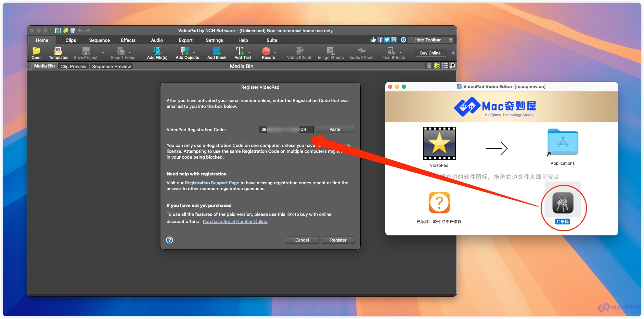Image resolution: width=644 pixels, height=319 pixels.
Task: Click the Media Bin undock panel icon
Action: [453, 65]
